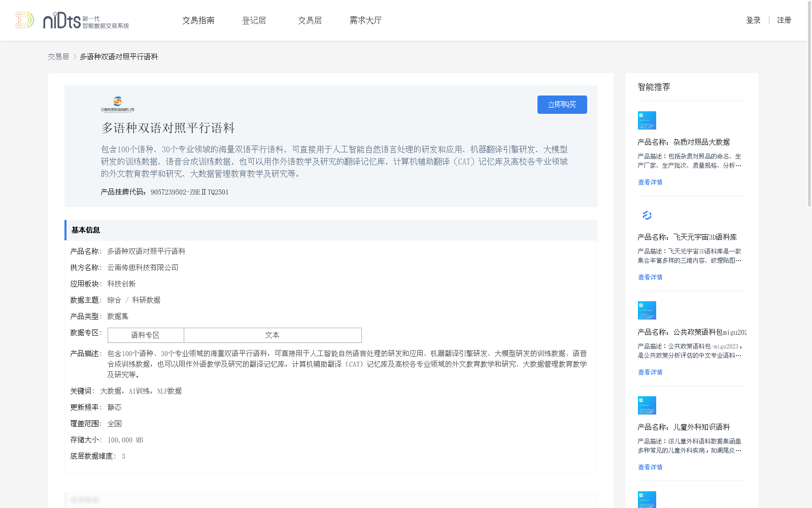Click 查看详情 under 飞天元宇宙3D语料库
The width and height of the screenshot is (812, 508).
pos(650,277)
